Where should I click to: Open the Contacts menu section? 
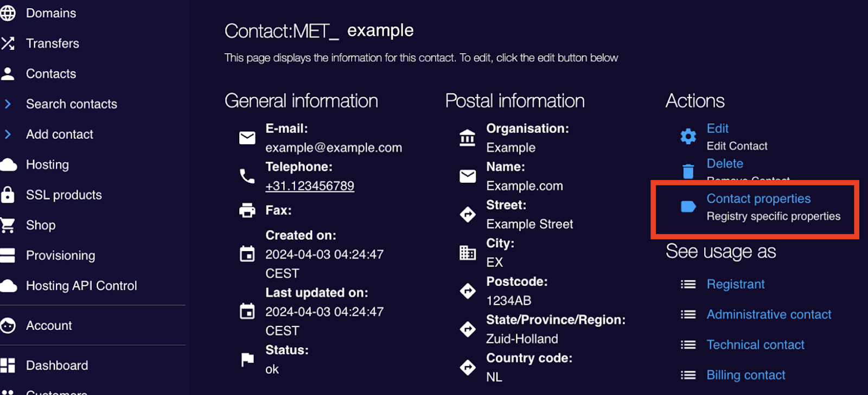point(51,74)
